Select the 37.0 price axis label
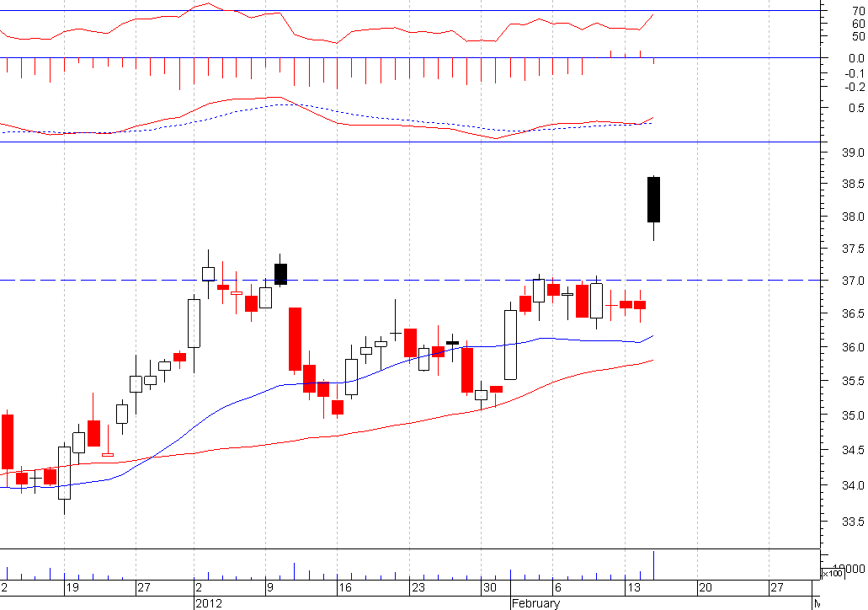 coord(853,281)
